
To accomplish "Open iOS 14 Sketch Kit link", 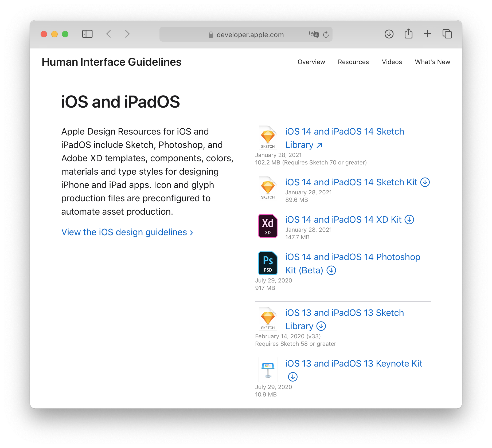I will (351, 182).
